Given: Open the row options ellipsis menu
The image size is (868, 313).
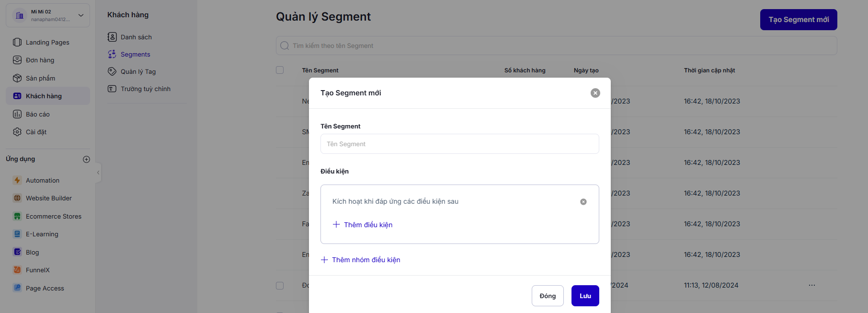Looking at the screenshot, I should point(812,285).
